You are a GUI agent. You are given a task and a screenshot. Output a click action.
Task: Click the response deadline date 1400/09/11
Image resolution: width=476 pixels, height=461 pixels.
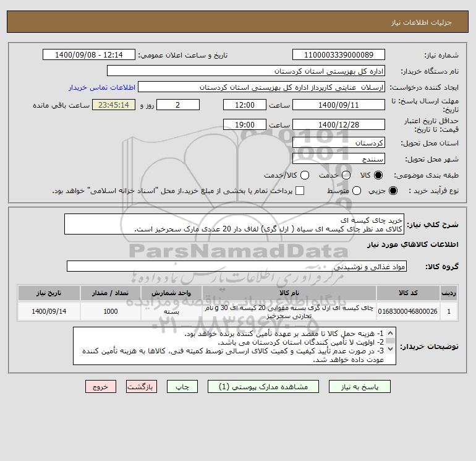[x=339, y=105]
